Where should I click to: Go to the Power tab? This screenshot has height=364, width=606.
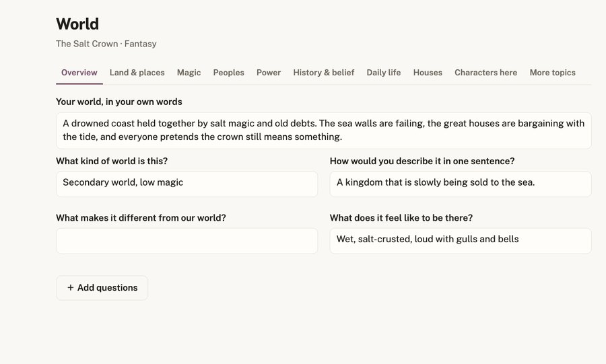[269, 73]
